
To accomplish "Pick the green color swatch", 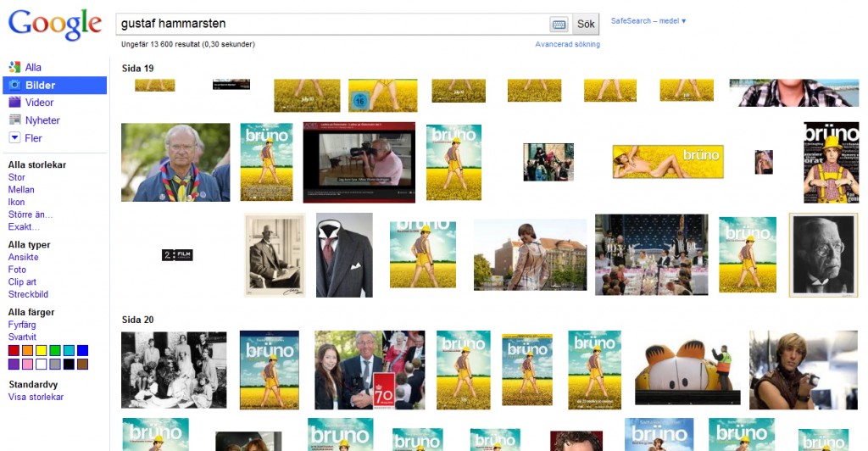I will (x=55, y=350).
